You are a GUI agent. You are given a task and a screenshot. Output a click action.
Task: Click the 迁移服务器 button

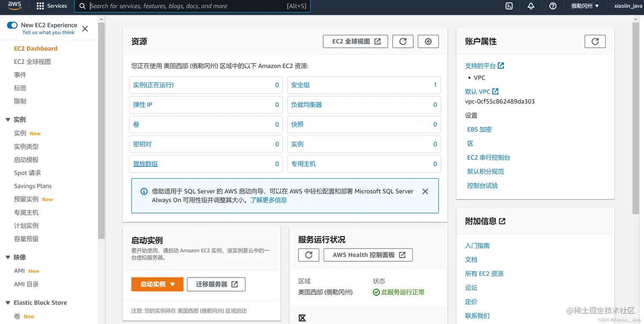tap(216, 284)
